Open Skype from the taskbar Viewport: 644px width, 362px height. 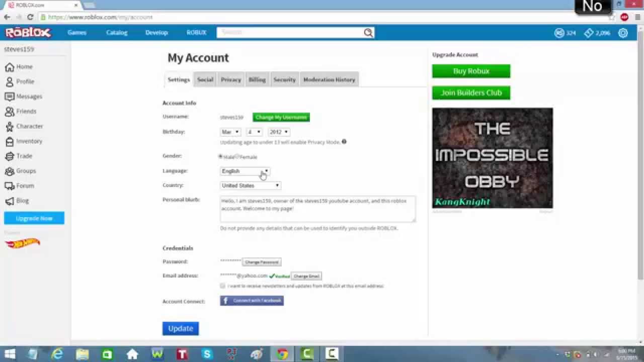pos(207,354)
